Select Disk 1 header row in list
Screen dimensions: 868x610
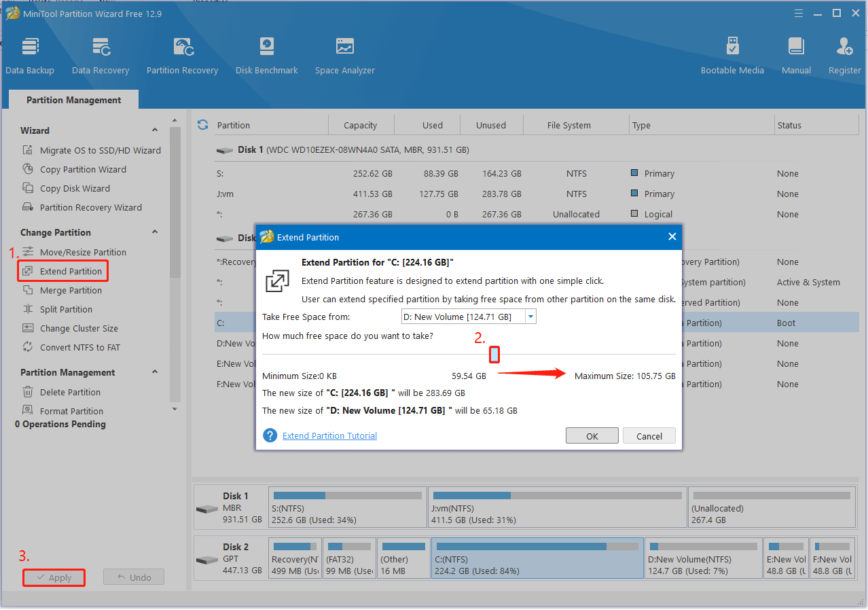pyautogui.click(x=536, y=150)
